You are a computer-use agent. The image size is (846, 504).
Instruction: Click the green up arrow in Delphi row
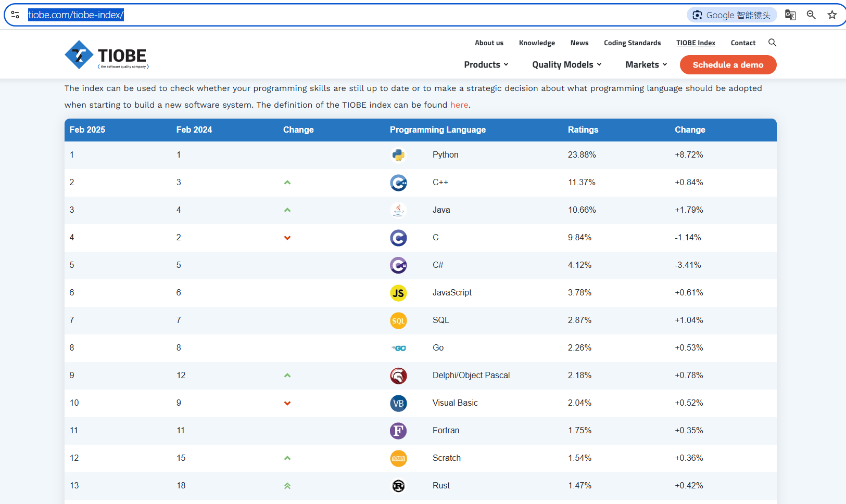click(x=287, y=376)
